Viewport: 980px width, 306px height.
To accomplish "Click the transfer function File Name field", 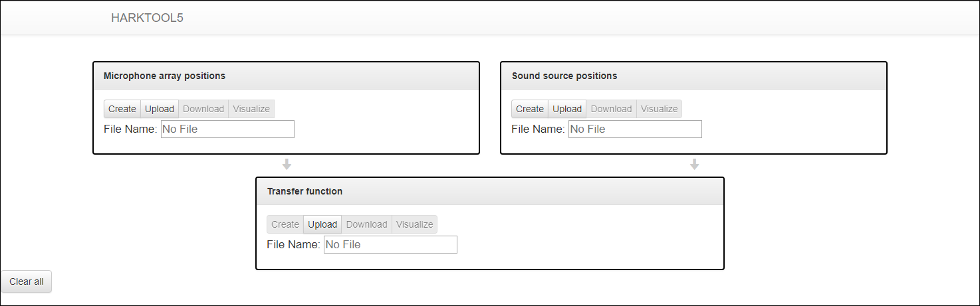I will (390, 244).
